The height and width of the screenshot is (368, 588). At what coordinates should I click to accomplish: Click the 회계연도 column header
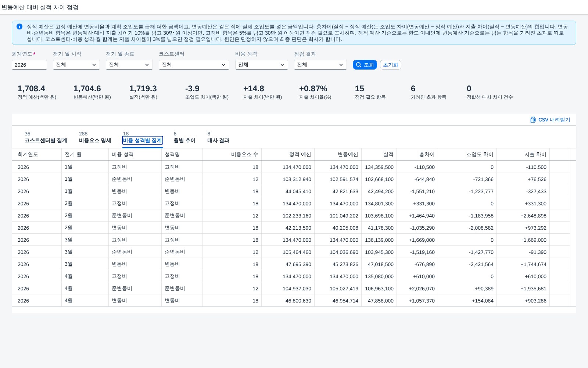pyautogui.click(x=37, y=155)
